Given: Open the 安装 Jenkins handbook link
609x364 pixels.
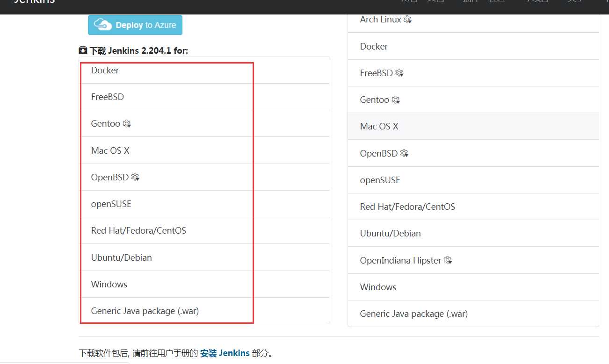Looking at the screenshot, I should 225,353.
